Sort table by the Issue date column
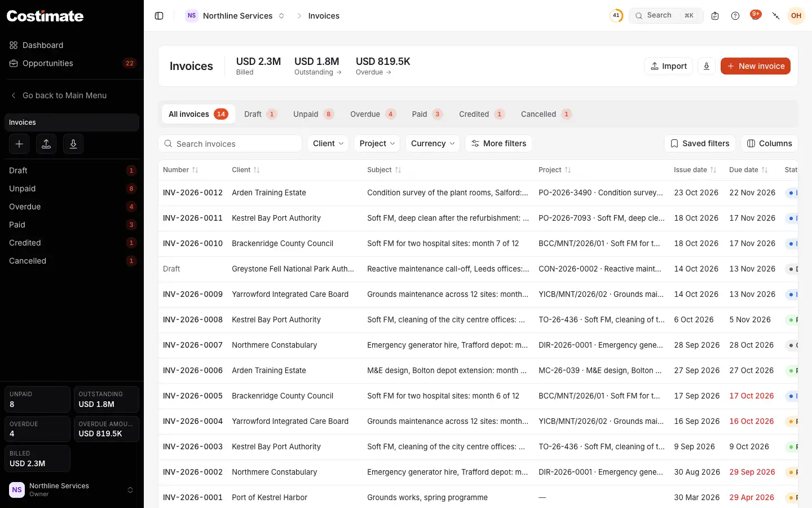The height and width of the screenshot is (508, 812). coord(695,170)
